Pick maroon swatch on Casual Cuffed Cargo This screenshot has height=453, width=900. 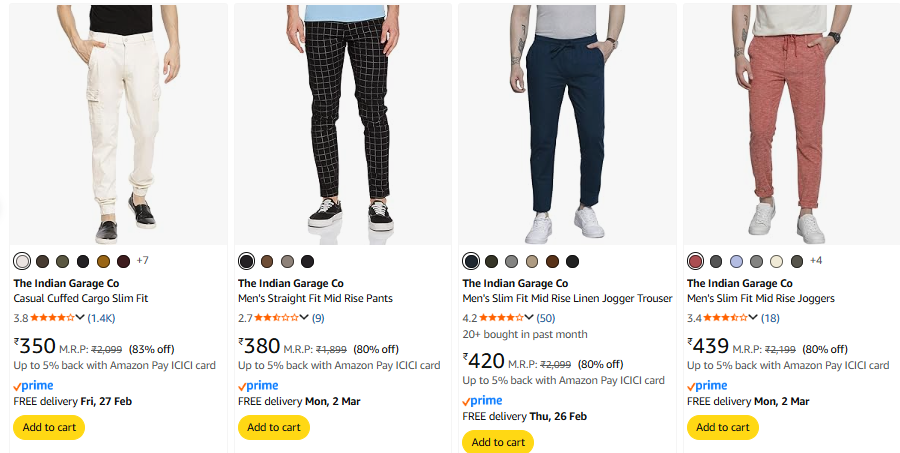tap(123, 262)
